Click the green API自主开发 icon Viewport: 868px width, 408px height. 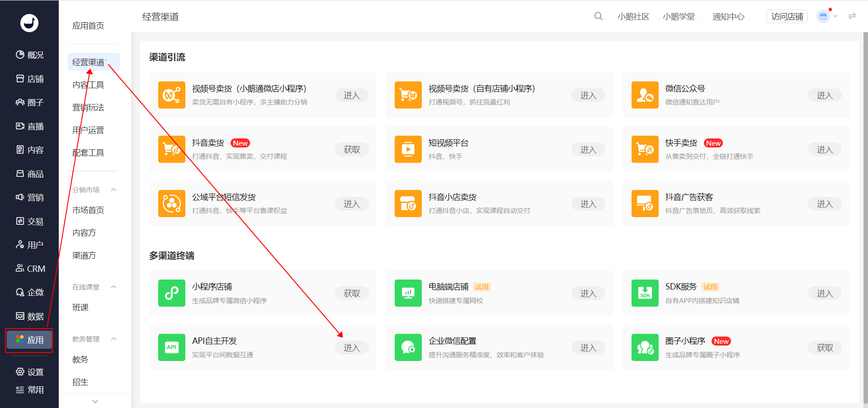pos(172,347)
